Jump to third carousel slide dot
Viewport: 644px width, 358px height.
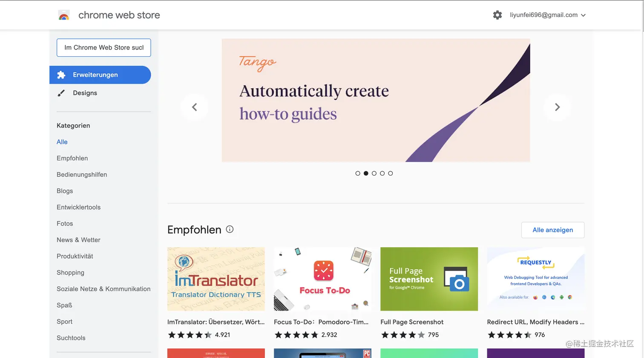point(374,173)
